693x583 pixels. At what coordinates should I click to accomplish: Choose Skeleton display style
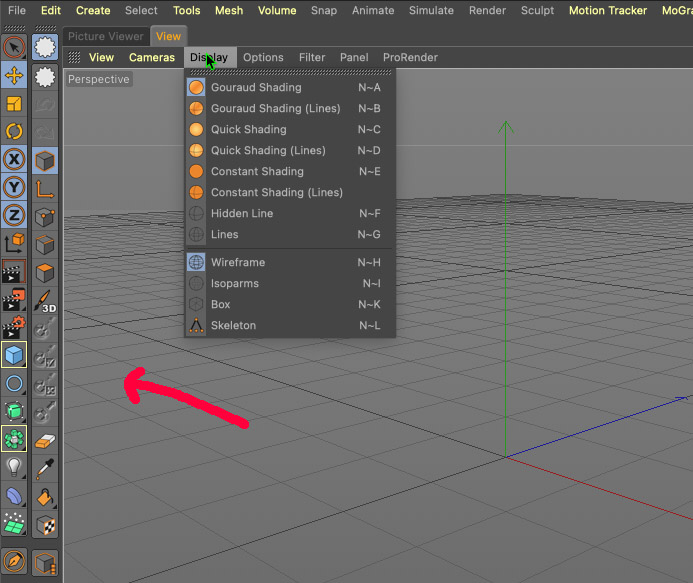pos(290,326)
